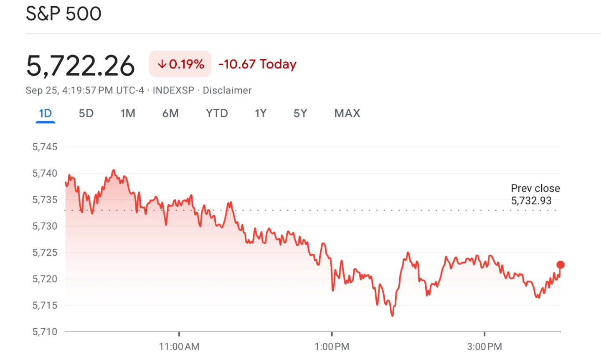
Task: Switch to the 1Y chart view
Action: (260, 113)
